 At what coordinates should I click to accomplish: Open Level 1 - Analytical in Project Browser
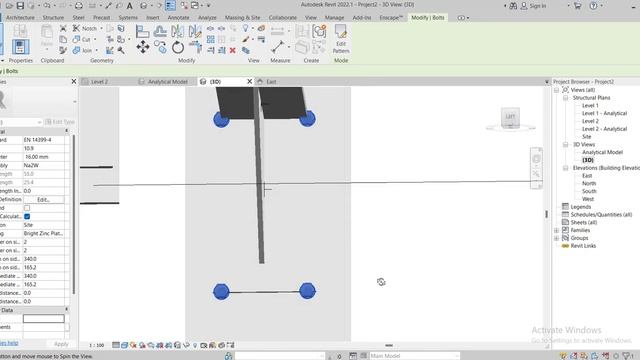[604, 113]
